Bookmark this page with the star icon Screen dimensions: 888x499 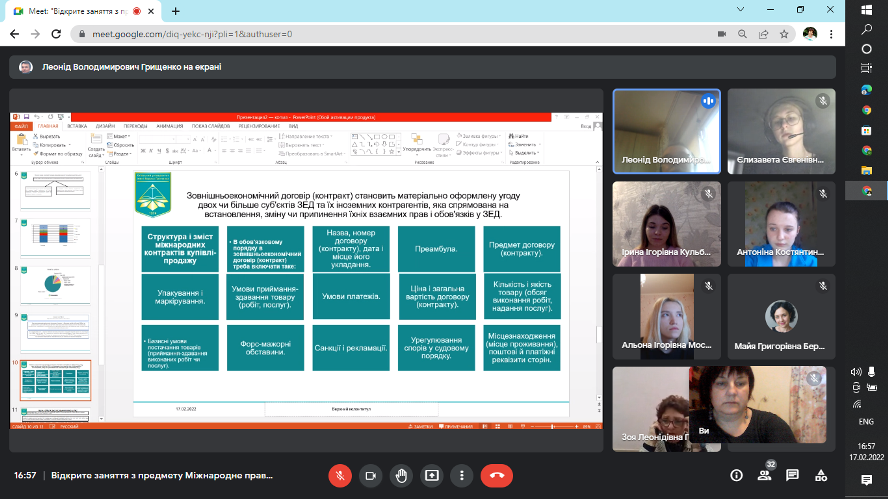click(784, 34)
